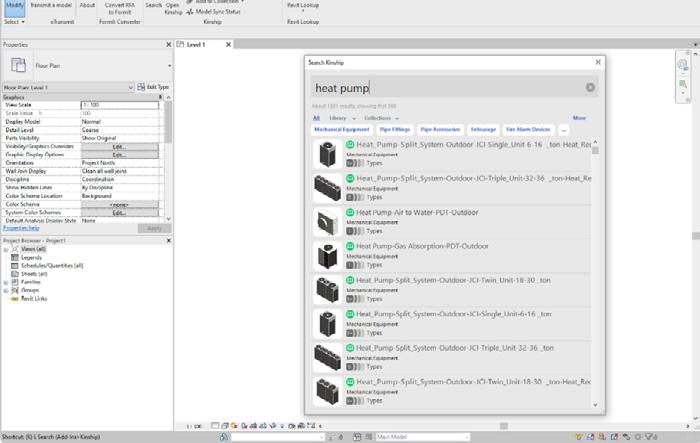Expand the Groups tree node
Screen dimensions: 700x443
point(6,290)
